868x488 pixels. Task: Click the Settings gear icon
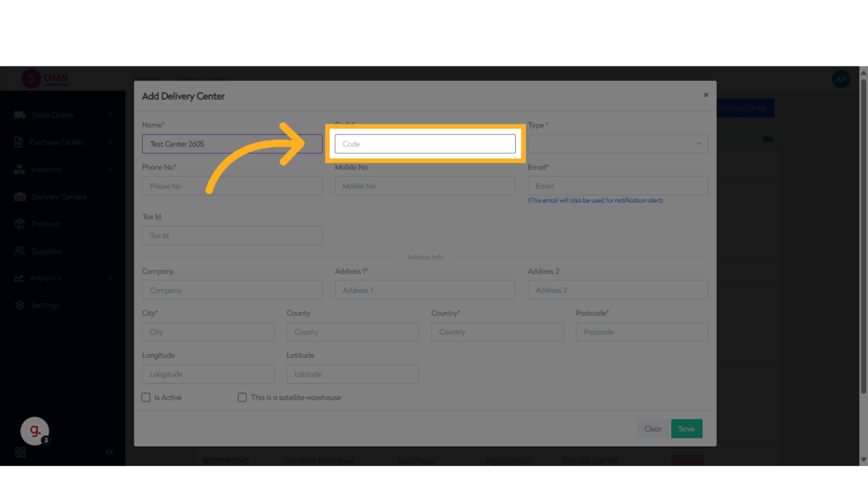[x=20, y=305]
